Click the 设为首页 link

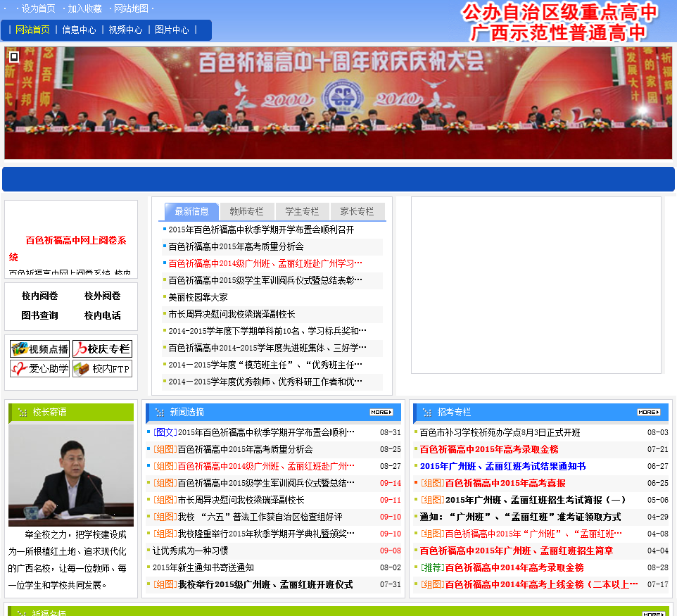tap(39, 8)
